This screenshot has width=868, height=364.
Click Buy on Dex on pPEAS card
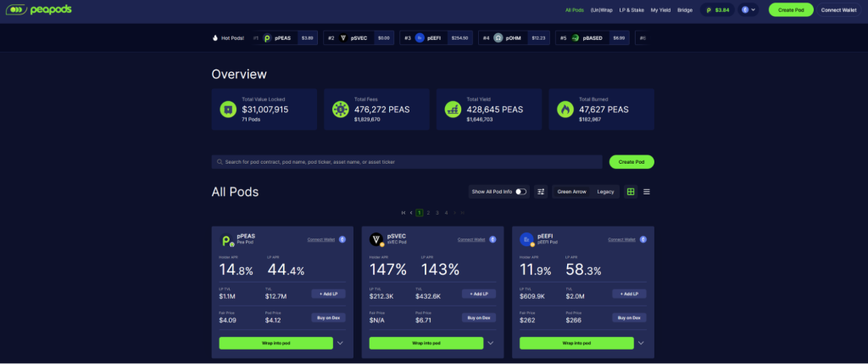click(328, 318)
